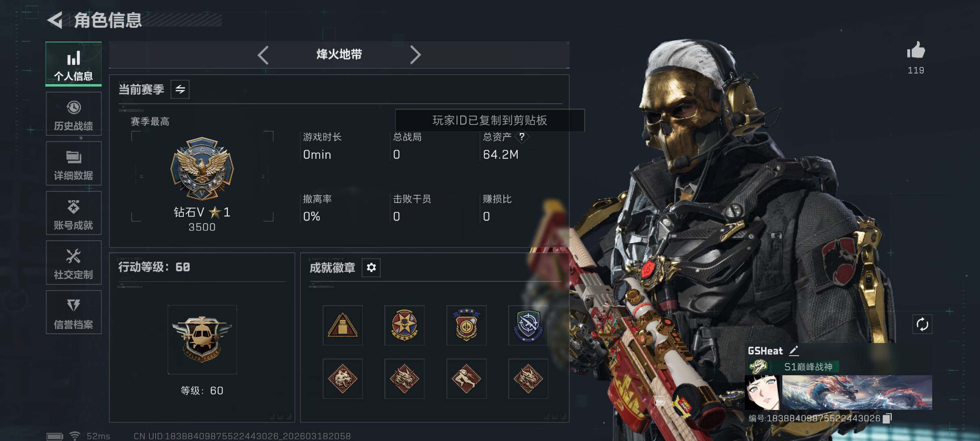Switch to next game mode with right chevron
980x441 pixels.
click(415, 55)
